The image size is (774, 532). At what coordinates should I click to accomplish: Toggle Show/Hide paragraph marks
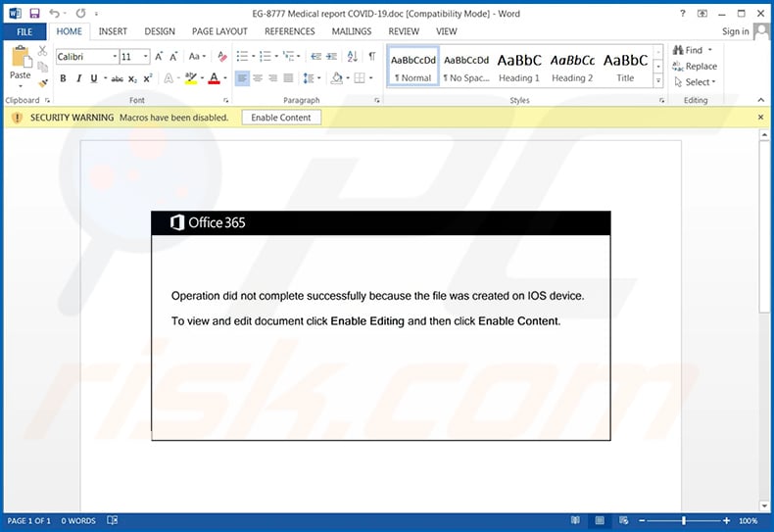pos(372,56)
